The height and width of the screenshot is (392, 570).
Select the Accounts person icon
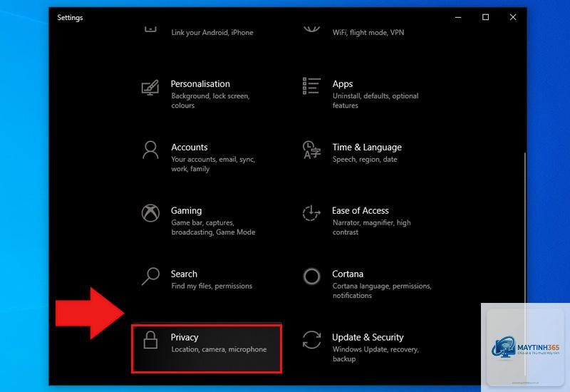pyautogui.click(x=150, y=150)
